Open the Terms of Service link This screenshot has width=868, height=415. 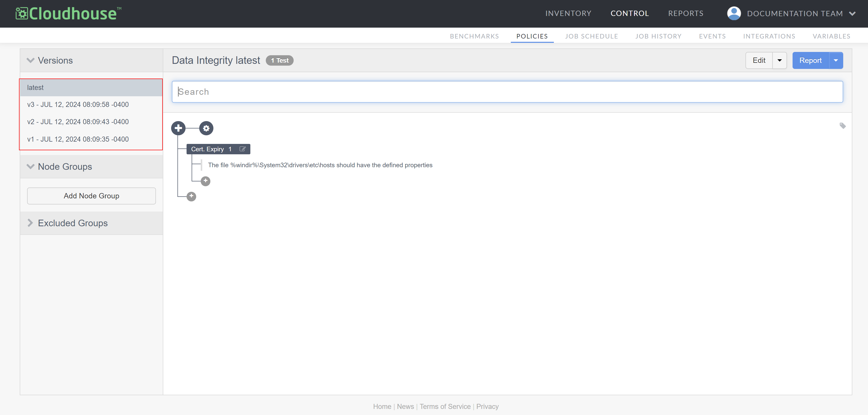click(445, 407)
